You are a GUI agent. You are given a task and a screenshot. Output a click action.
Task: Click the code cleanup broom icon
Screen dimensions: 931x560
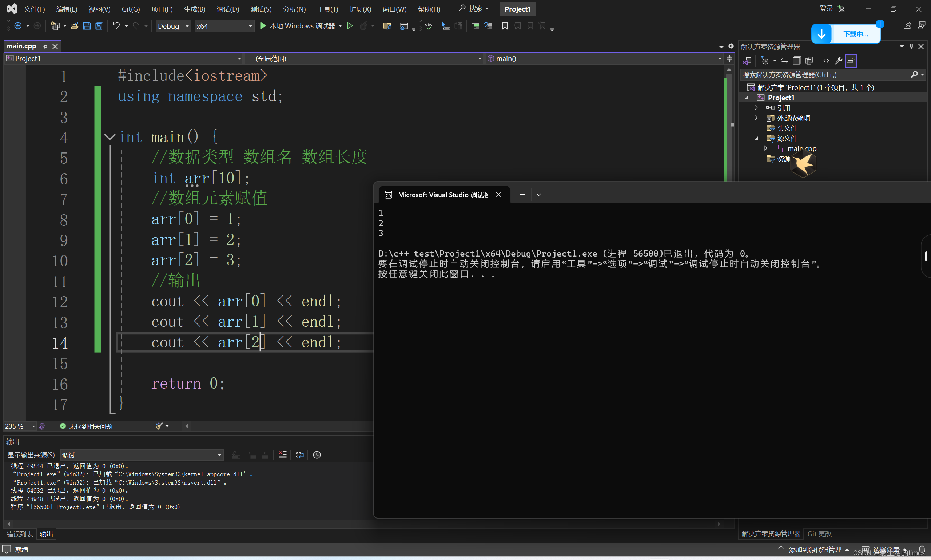(x=159, y=426)
